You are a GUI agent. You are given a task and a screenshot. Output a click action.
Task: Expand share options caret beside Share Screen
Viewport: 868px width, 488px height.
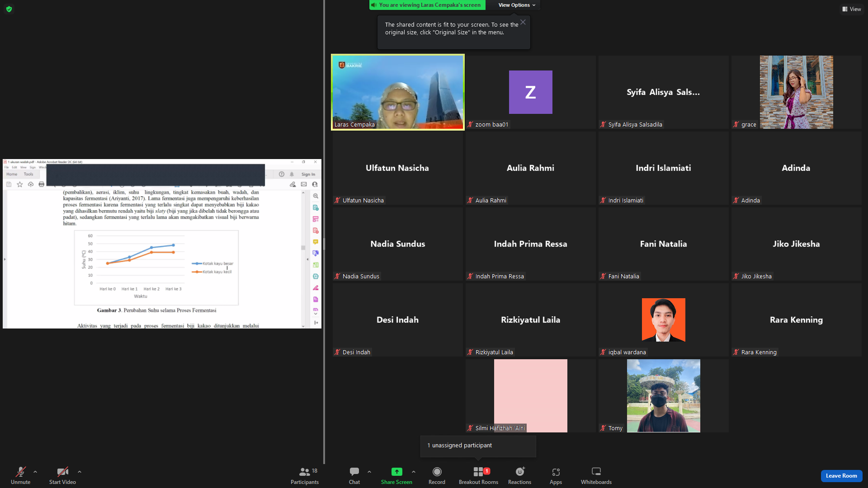tap(414, 472)
